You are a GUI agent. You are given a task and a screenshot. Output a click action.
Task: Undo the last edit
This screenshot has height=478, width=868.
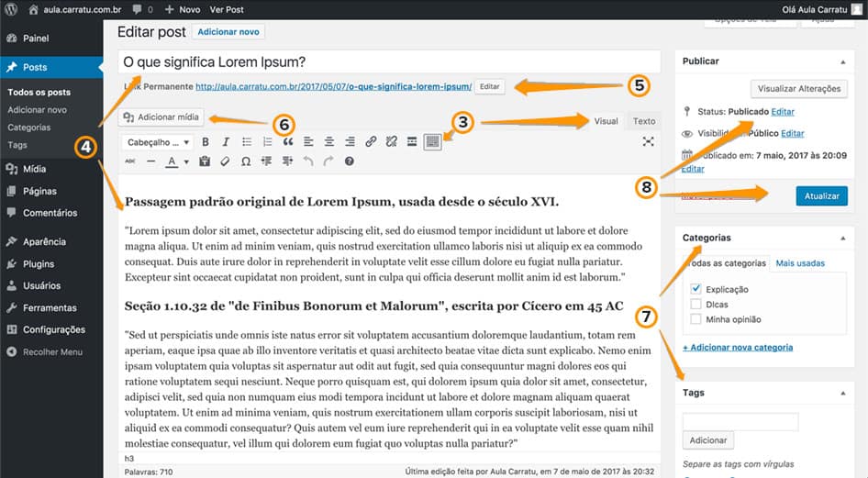[x=308, y=161]
